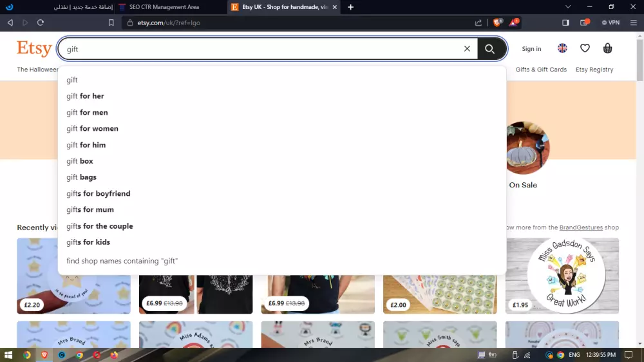Open the VPN button

(611, 23)
